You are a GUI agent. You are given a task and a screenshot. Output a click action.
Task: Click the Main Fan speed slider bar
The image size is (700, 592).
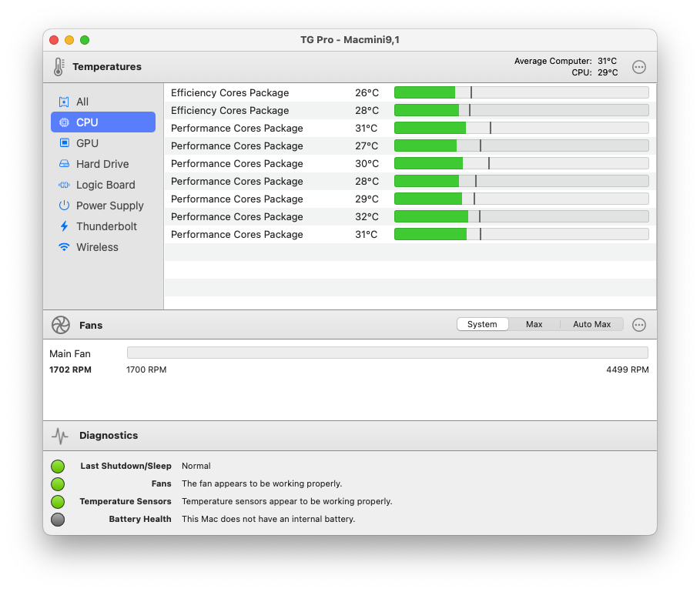(x=387, y=353)
